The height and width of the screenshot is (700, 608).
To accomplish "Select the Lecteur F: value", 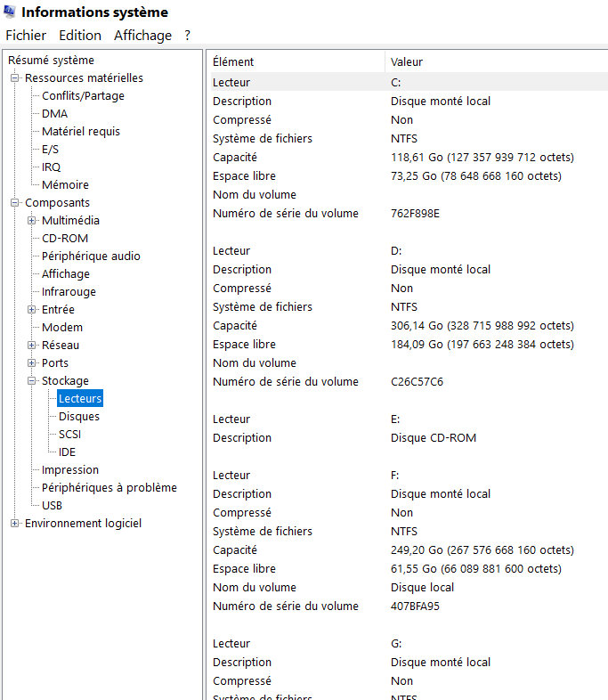I will pyautogui.click(x=394, y=476).
